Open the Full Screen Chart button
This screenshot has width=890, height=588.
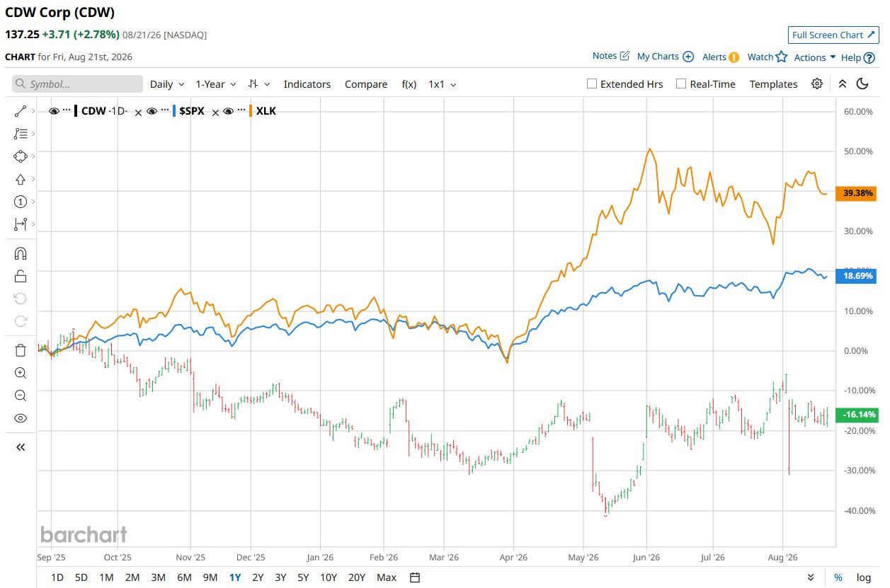(x=834, y=35)
